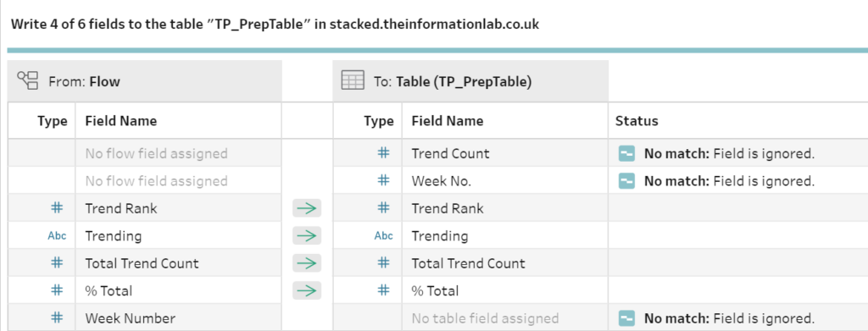868x331 pixels.
Task: Click the green arrow mapping Trending
Action: (307, 236)
